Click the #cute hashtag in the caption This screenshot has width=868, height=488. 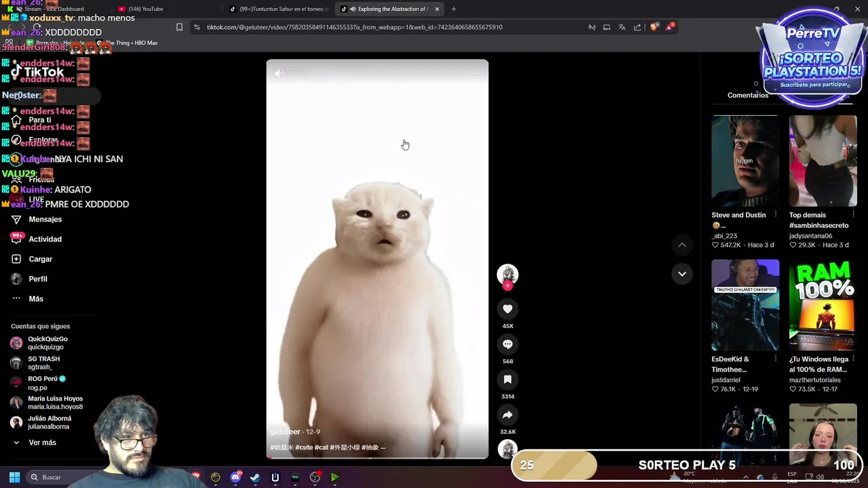(304, 447)
